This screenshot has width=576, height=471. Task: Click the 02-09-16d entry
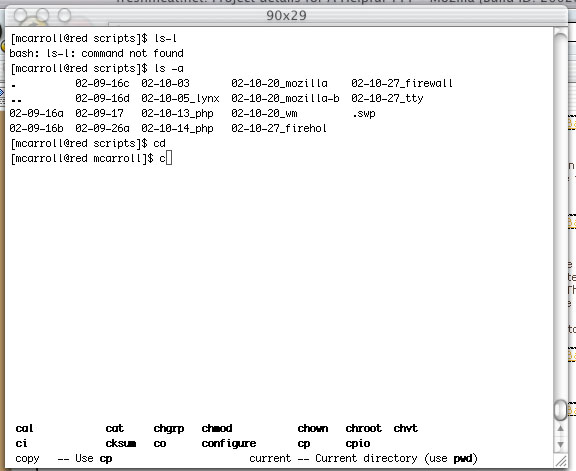pyautogui.click(x=102, y=98)
